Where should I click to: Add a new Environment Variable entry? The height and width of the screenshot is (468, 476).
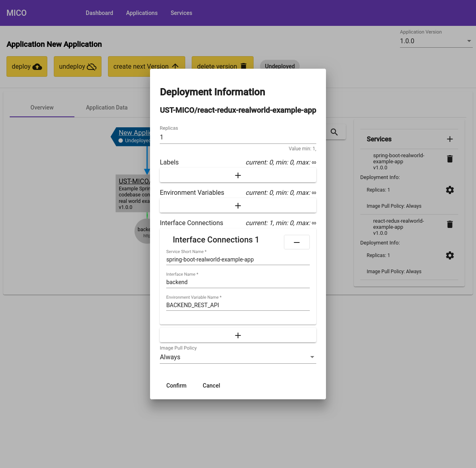pos(238,206)
